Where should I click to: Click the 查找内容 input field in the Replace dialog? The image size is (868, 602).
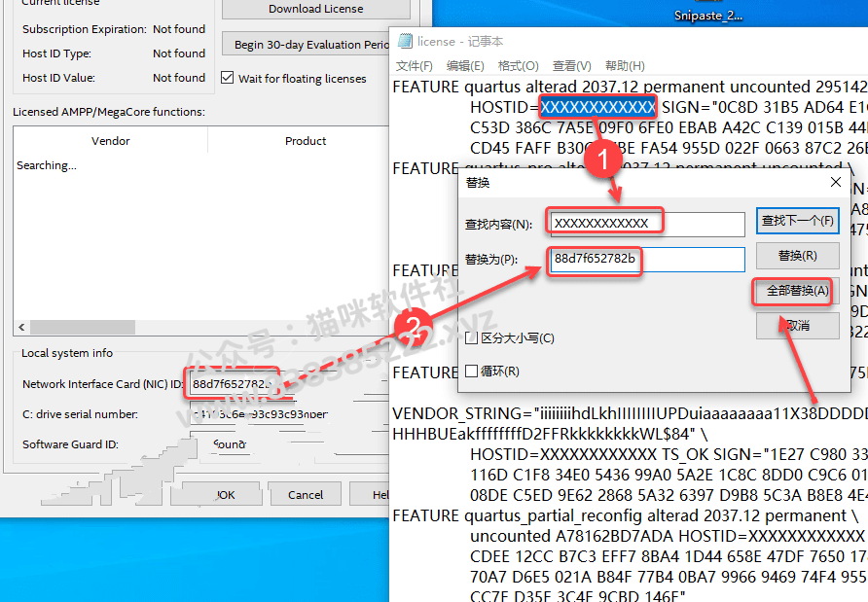(648, 224)
